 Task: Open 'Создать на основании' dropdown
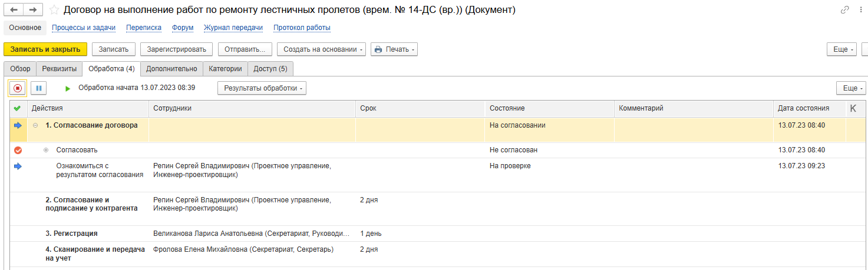click(x=321, y=49)
